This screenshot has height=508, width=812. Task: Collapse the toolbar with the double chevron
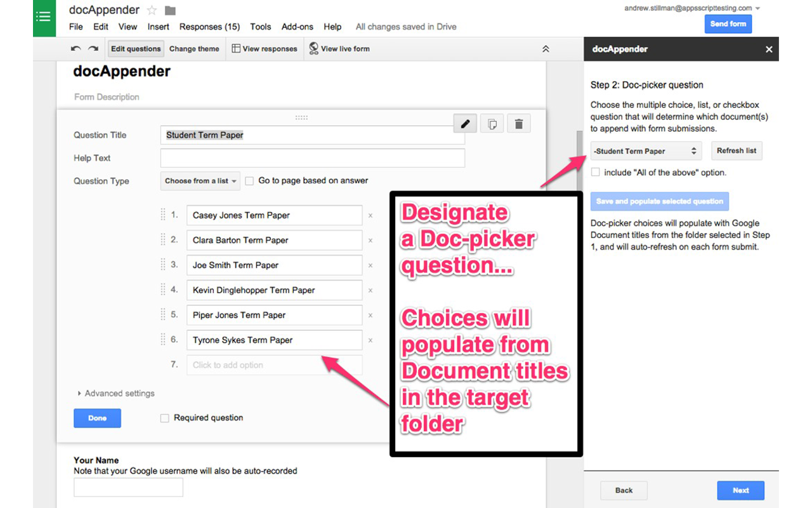(546, 49)
